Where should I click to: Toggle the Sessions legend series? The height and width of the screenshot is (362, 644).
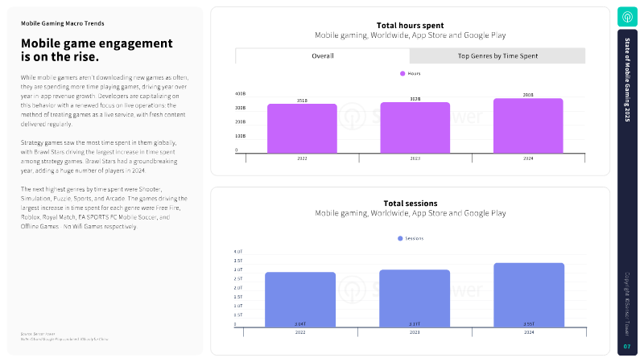click(411, 238)
